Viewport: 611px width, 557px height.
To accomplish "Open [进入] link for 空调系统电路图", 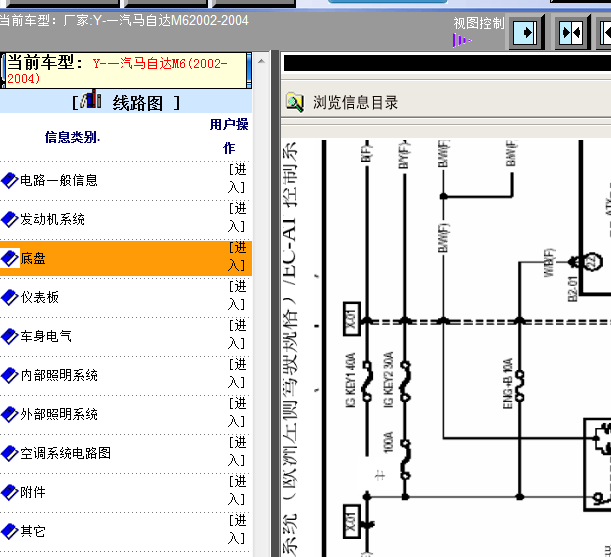I will pos(237,451).
